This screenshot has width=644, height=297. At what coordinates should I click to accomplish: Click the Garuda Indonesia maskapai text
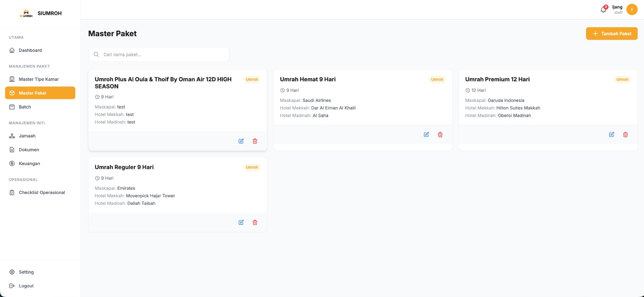(506, 100)
